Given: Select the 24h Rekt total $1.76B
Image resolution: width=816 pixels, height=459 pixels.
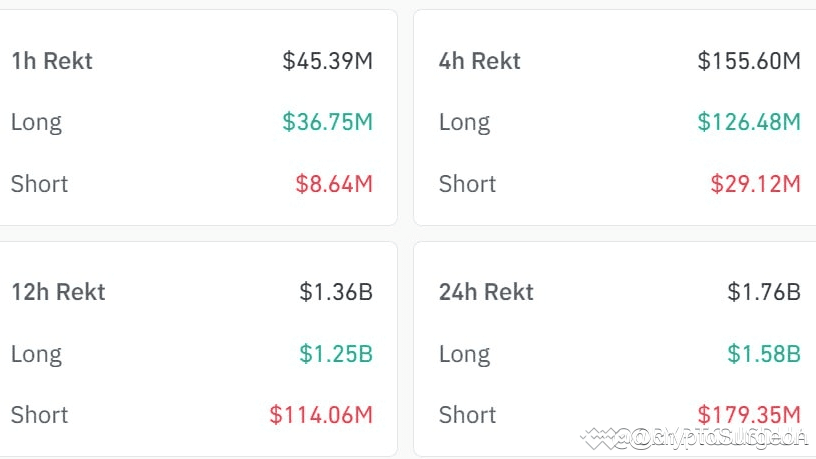Looking at the screenshot, I should [x=764, y=292].
